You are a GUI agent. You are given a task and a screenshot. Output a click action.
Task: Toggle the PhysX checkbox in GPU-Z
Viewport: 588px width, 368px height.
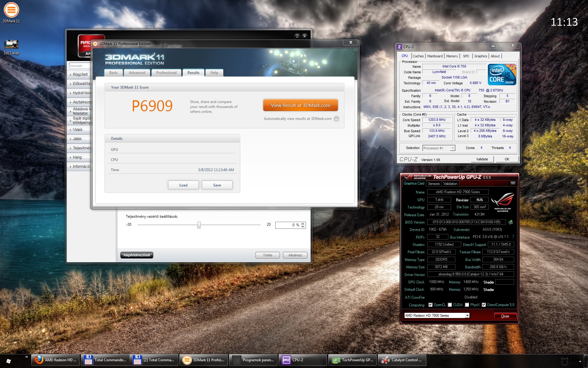(467, 305)
